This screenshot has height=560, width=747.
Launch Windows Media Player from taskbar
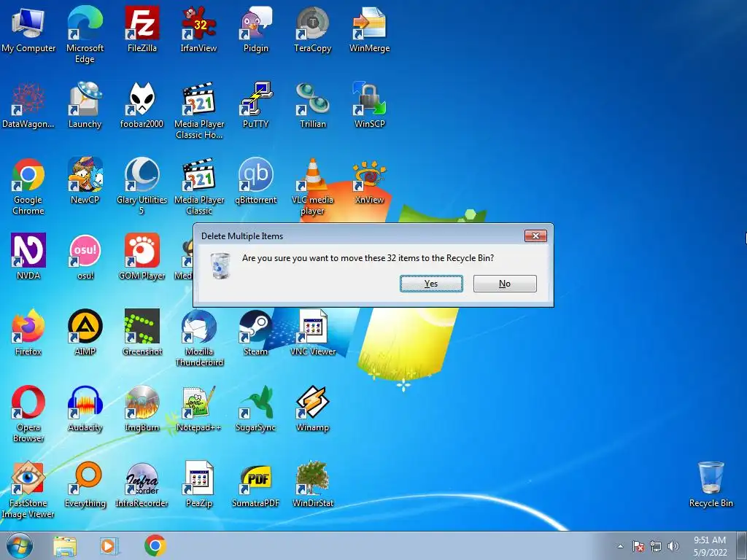(109, 546)
